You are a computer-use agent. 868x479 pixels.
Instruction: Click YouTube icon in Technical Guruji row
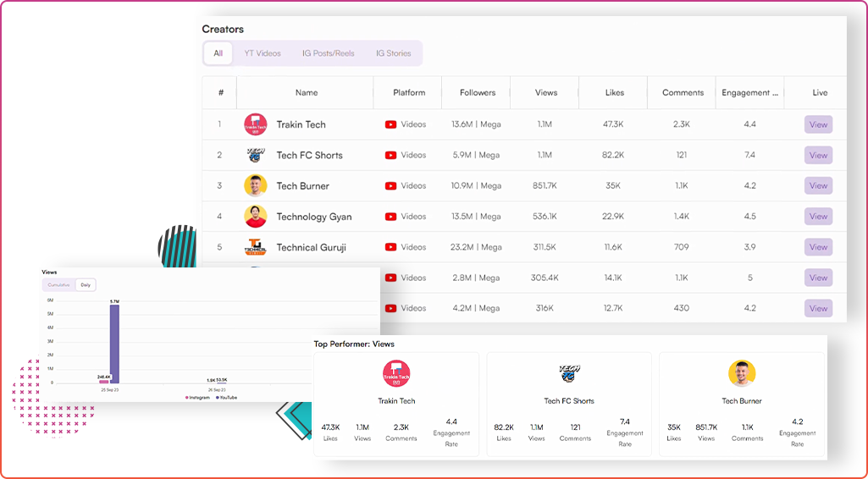tap(390, 247)
